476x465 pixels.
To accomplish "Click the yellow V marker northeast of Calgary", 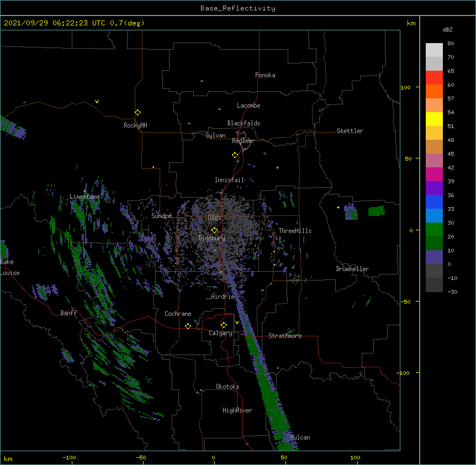I will (237, 323).
